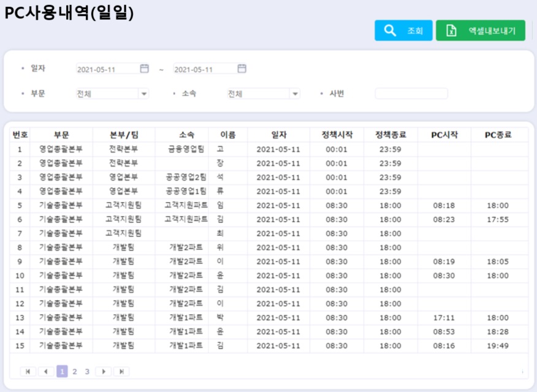Go to first page icon
The width and height of the screenshot is (537, 392).
tap(28, 371)
